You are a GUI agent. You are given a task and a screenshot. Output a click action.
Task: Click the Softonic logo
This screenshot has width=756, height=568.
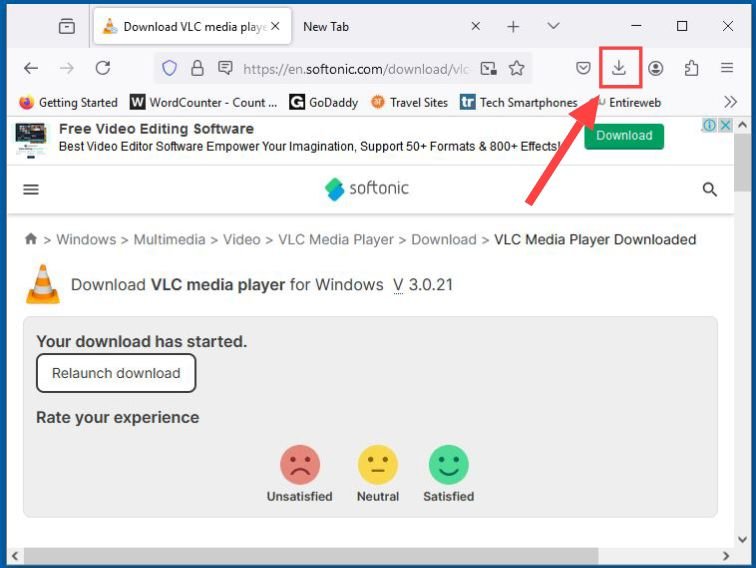pos(367,189)
